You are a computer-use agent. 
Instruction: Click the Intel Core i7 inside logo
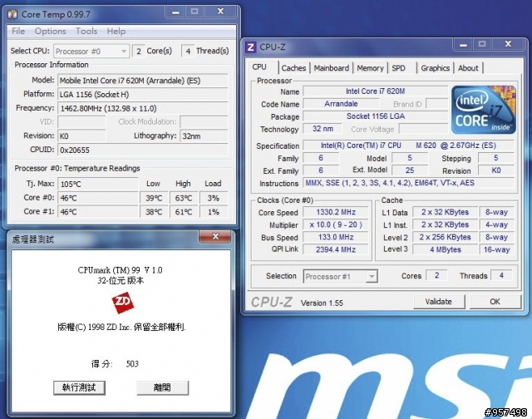(x=484, y=110)
